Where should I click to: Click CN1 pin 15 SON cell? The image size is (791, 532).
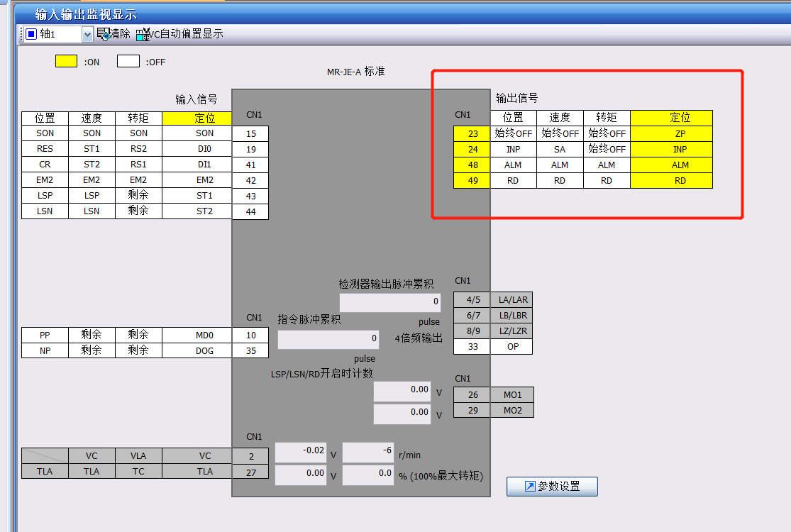click(x=250, y=133)
